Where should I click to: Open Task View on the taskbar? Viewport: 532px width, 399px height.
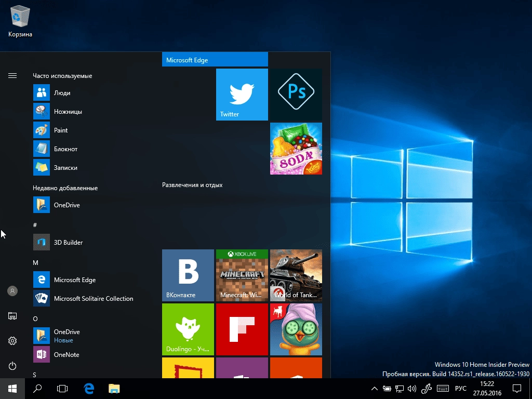pyautogui.click(x=62, y=389)
